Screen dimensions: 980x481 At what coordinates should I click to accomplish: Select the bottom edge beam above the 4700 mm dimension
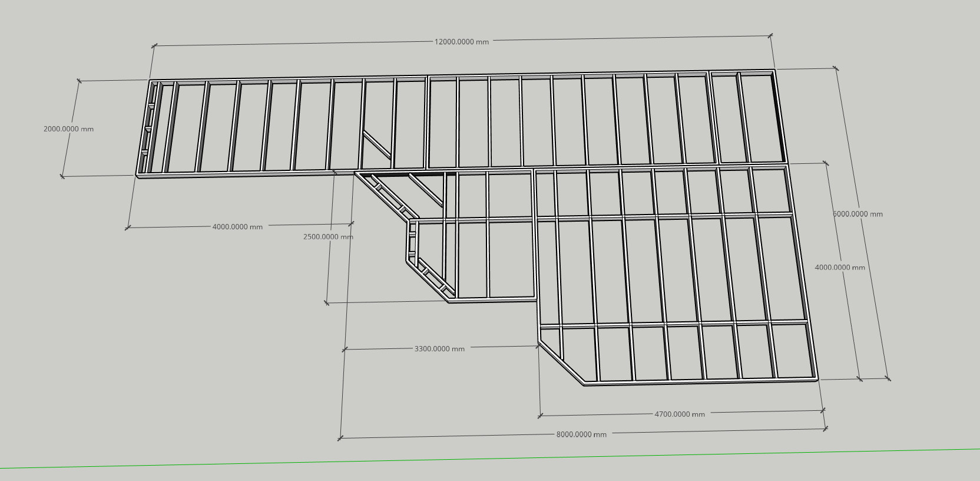(x=701, y=382)
